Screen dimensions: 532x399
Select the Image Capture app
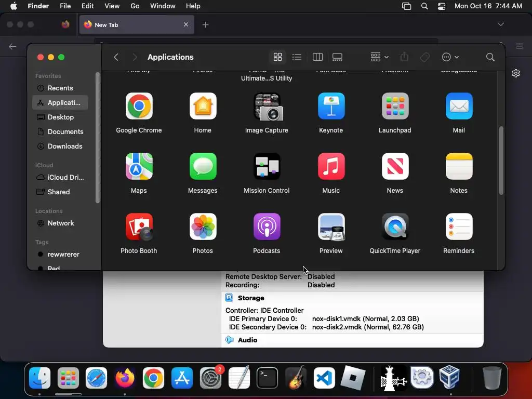(267, 107)
